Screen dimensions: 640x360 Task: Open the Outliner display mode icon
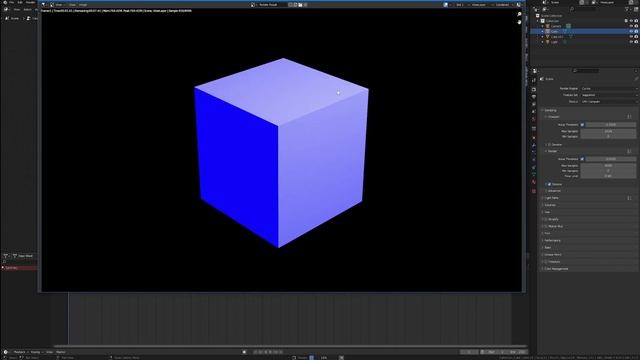coord(545,9)
